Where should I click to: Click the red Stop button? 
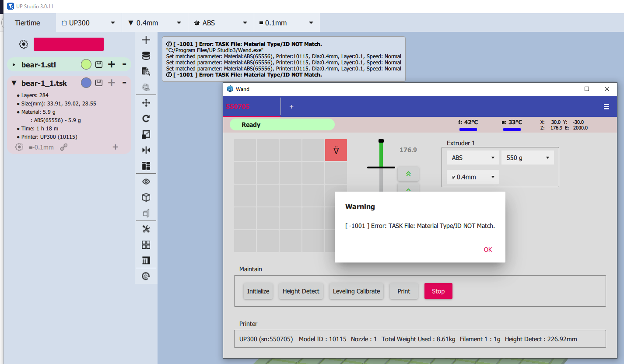click(x=438, y=291)
